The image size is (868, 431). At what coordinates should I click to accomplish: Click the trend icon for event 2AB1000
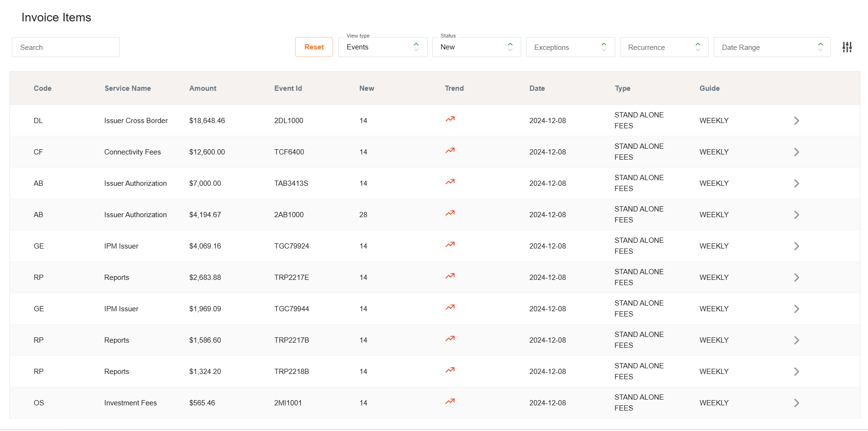tap(450, 213)
